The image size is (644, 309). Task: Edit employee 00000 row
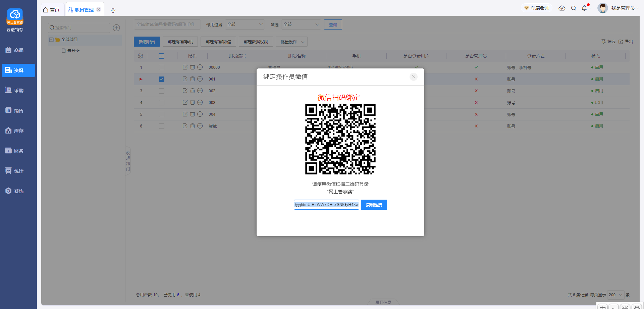click(x=185, y=67)
